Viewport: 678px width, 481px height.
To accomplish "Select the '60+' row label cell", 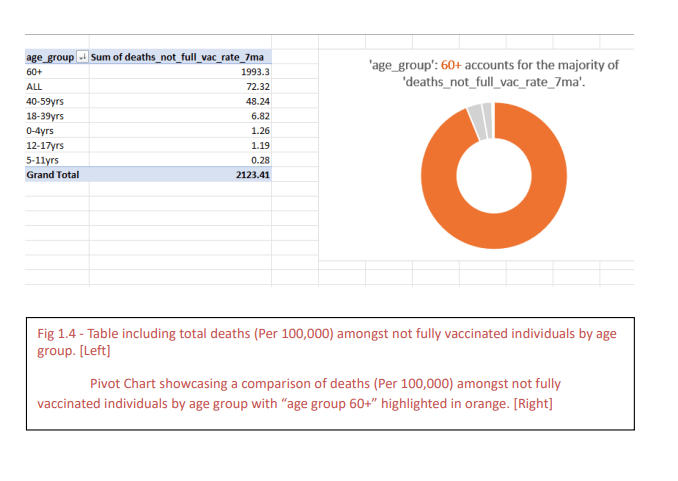I will click(x=34, y=72).
